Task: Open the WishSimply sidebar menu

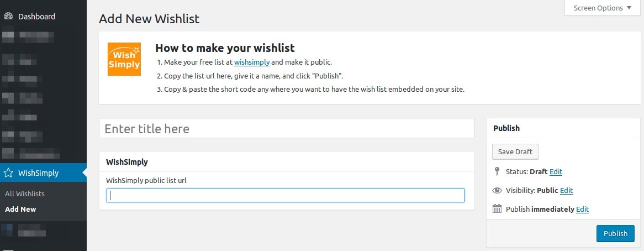Action: 38,173
